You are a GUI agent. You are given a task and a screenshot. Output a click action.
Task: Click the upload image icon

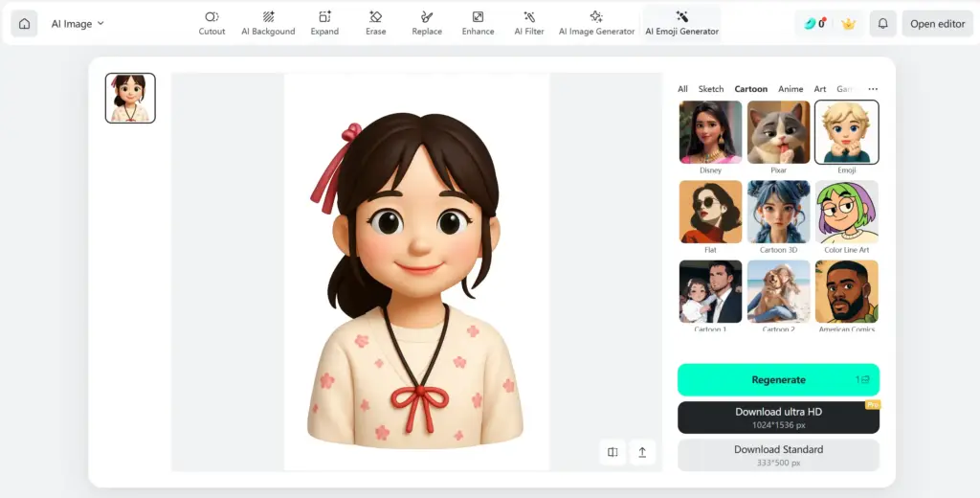(641, 452)
